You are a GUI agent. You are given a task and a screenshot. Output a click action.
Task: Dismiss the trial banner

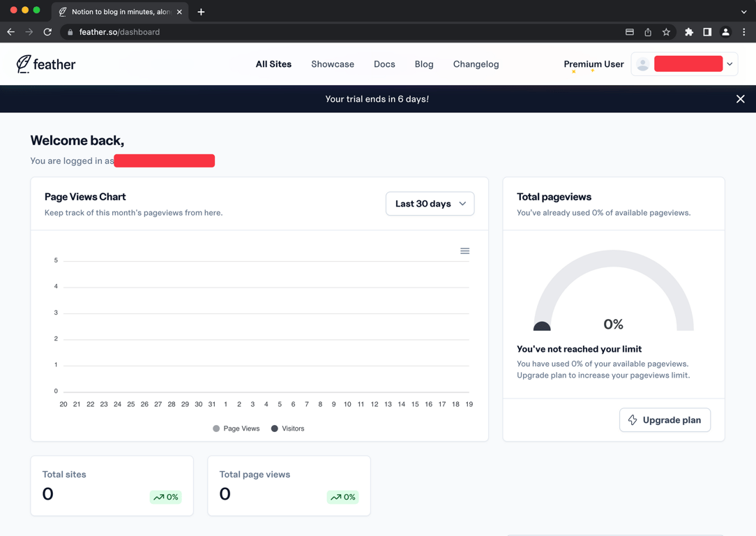click(741, 99)
